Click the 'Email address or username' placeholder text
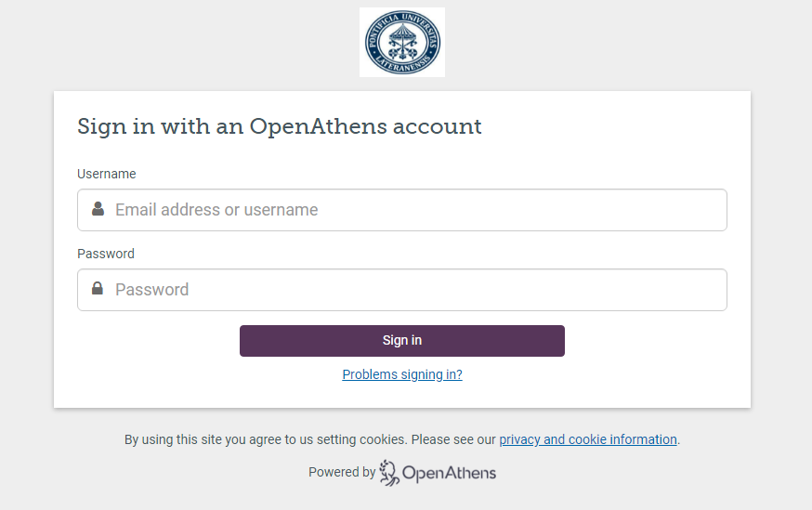The height and width of the screenshot is (510, 812). [x=216, y=210]
